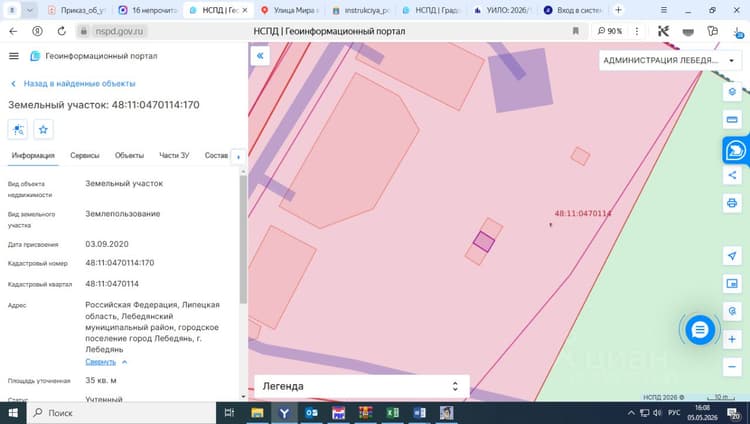750x424 pixels.
Task: Open the map layers icon
Action: (x=732, y=91)
